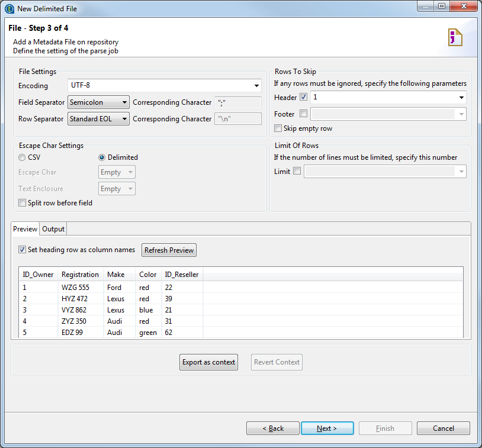Open the Row Separator Standard EOL dropdown

pos(124,119)
